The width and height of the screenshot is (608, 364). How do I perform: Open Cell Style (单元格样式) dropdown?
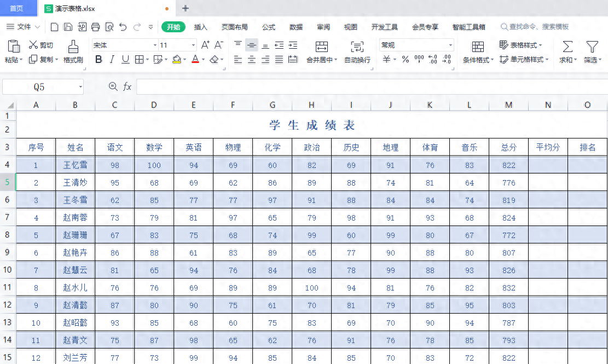pyautogui.click(x=524, y=59)
